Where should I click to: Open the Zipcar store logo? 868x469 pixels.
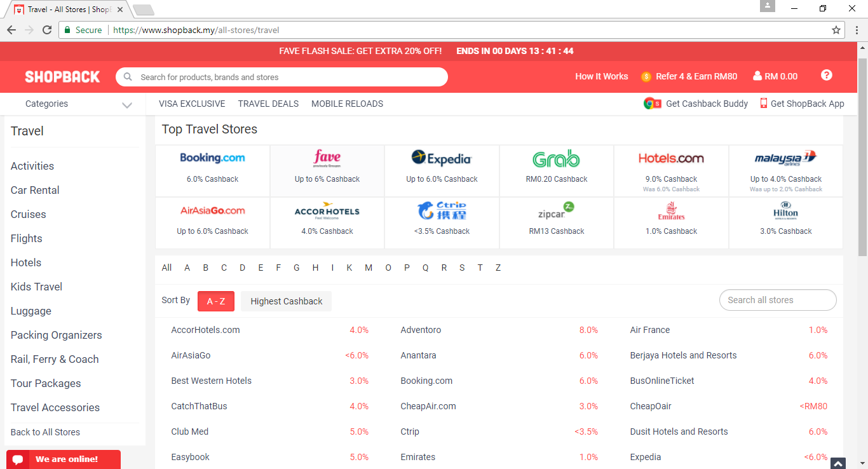pos(556,211)
